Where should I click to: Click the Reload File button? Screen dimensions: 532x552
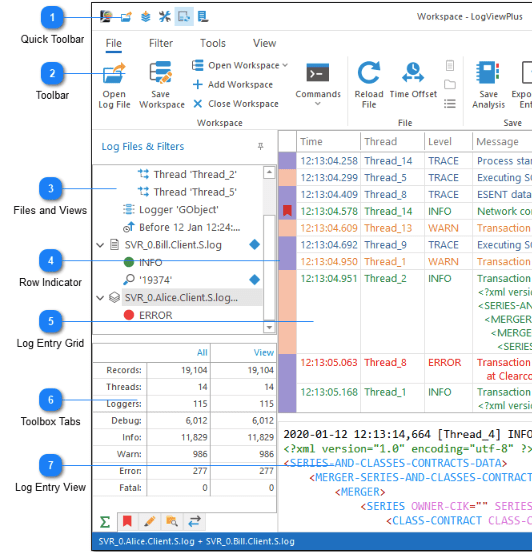tap(369, 86)
